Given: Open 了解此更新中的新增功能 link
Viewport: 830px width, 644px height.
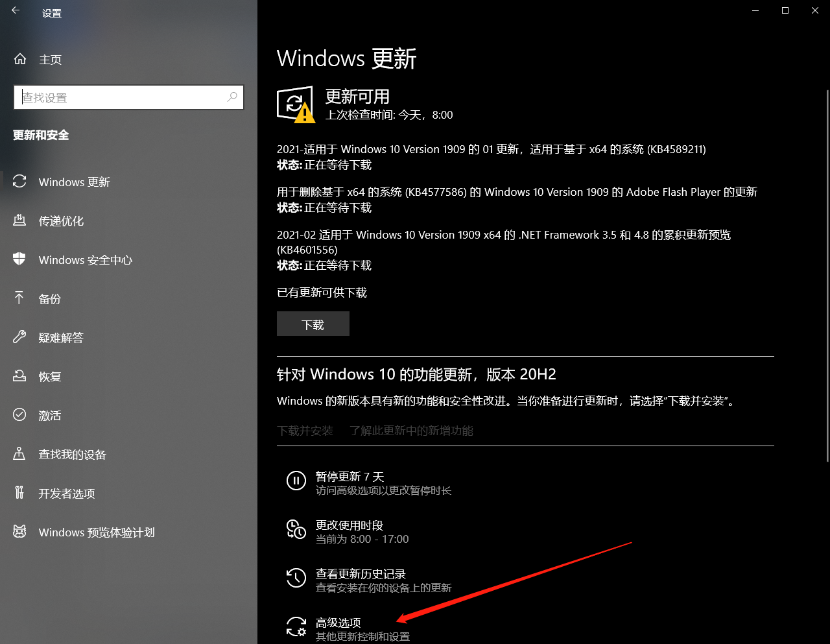Looking at the screenshot, I should pos(411,431).
